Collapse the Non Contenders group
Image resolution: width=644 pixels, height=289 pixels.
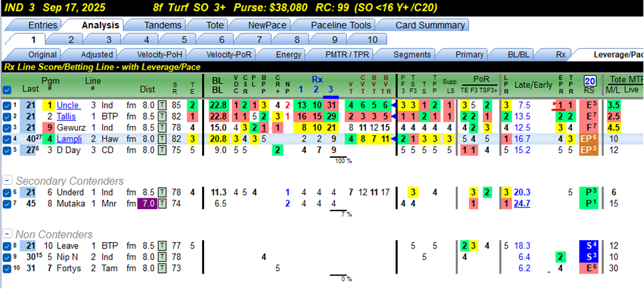point(6,234)
